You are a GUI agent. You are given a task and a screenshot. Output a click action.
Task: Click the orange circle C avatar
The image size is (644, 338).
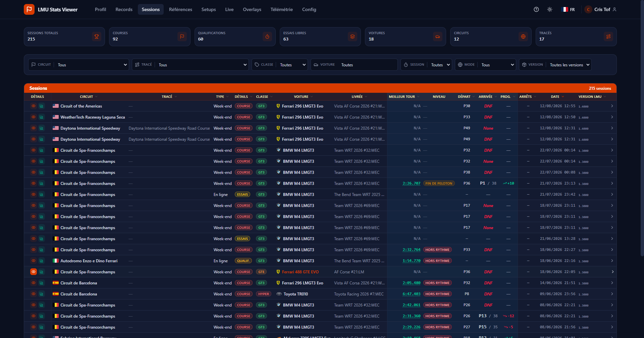pyautogui.click(x=588, y=9)
